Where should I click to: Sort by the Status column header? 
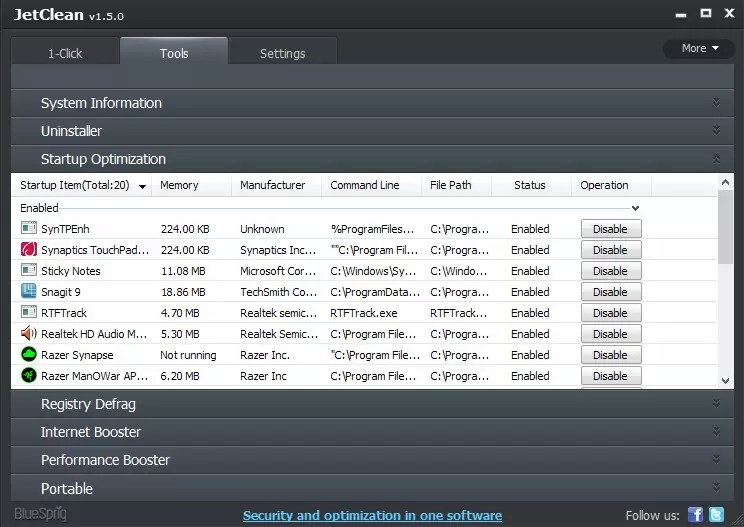(531, 185)
